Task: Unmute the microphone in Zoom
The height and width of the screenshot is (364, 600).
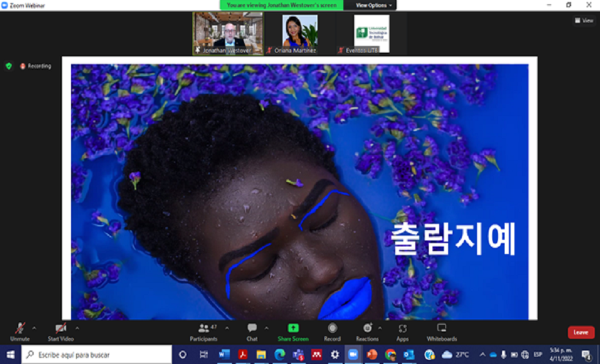Action: (20, 330)
